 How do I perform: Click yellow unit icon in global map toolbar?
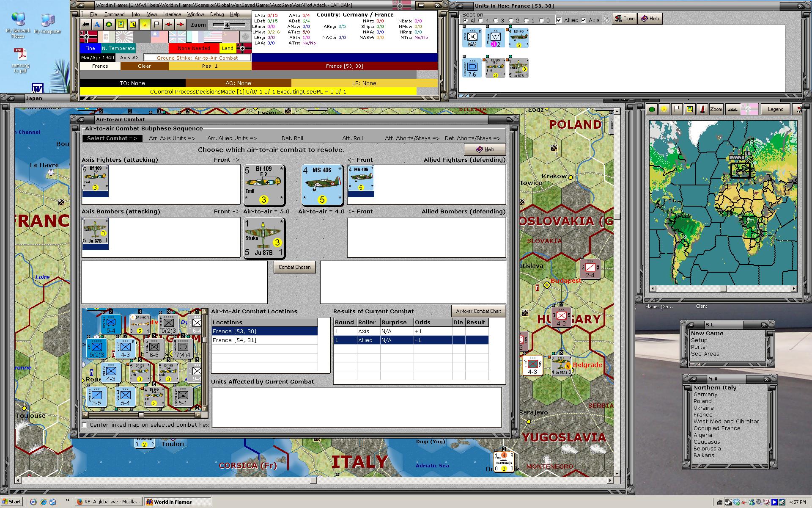[689, 109]
